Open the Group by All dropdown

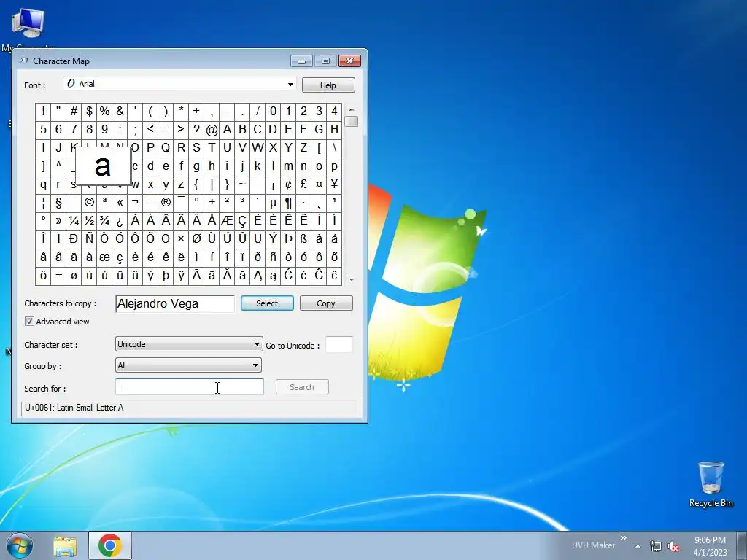click(188, 365)
